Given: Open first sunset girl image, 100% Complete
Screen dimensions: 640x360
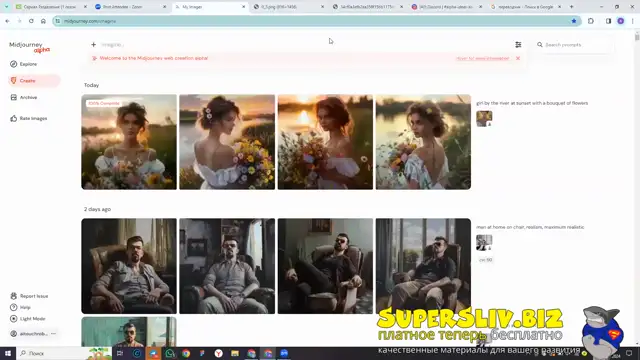Looking at the screenshot, I should point(129,142).
